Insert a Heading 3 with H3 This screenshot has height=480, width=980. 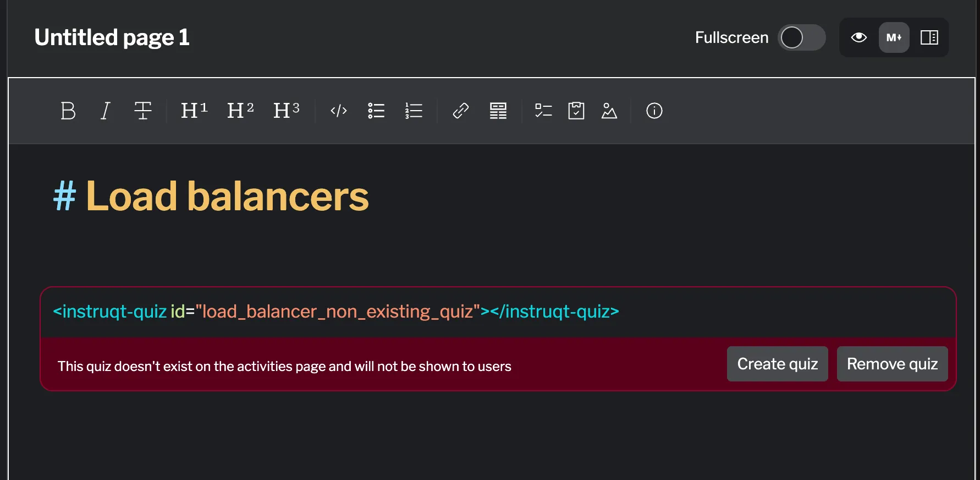coord(287,111)
